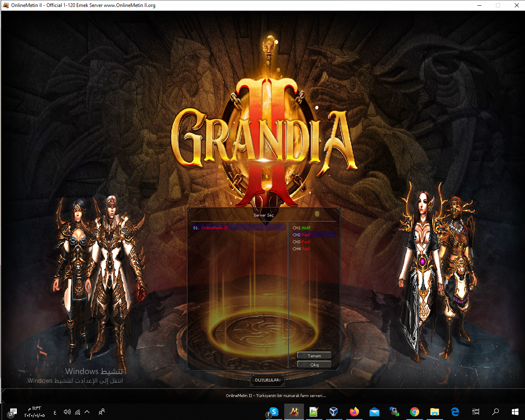The height and width of the screenshot is (420, 525).
Task: Show hidden system tray icons
Action: pyautogui.click(x=87, y=412)
